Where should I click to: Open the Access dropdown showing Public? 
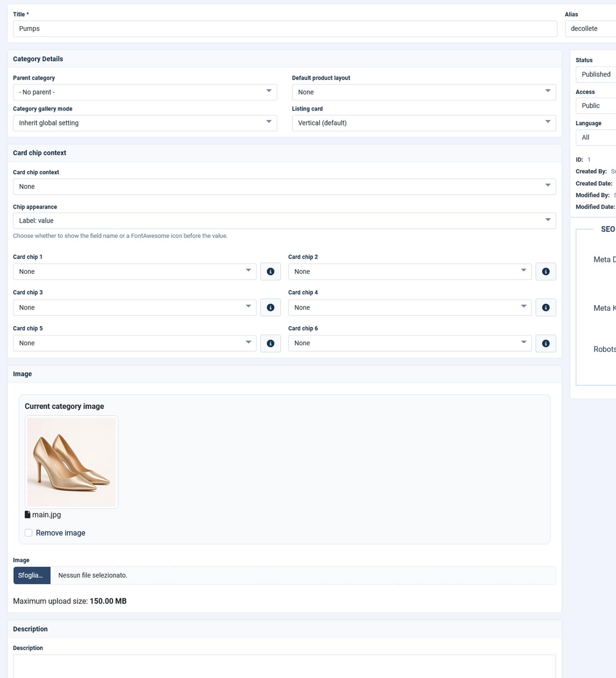(x=596, y=106)
